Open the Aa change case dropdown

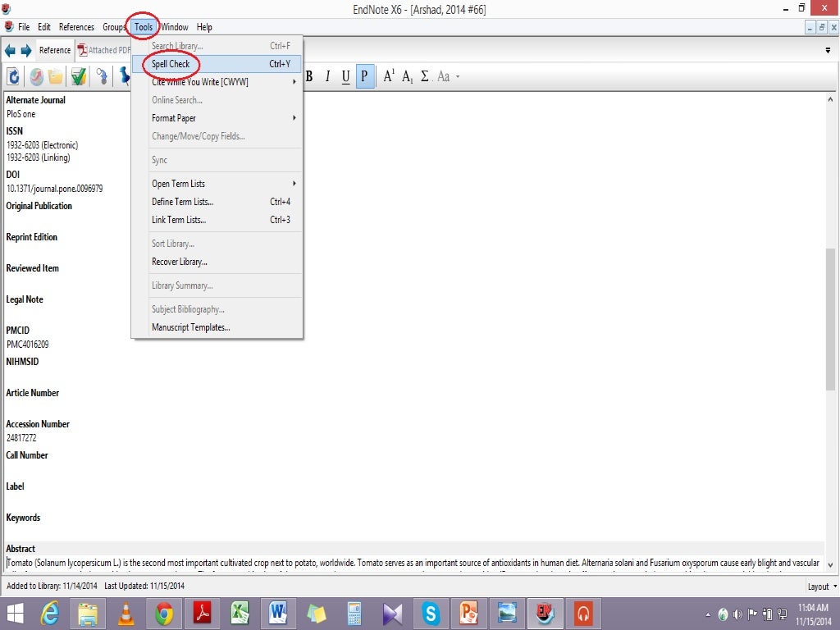click(x=449, y=76)
